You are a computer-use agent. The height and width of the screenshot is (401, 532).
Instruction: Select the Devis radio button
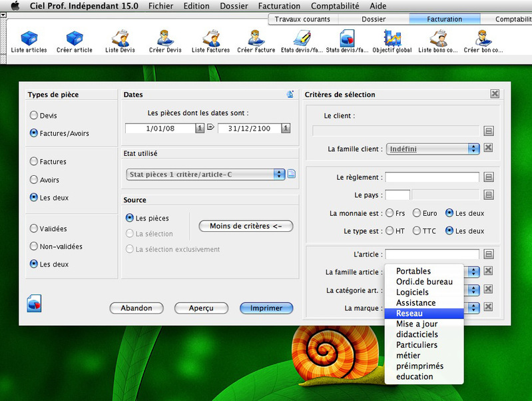[33, 115]
